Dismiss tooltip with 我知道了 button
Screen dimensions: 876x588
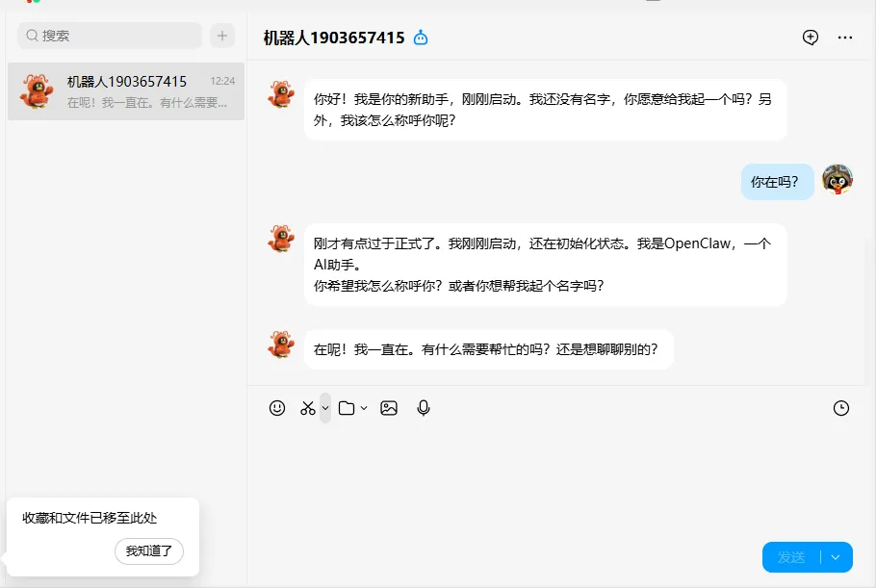point(148,551)
